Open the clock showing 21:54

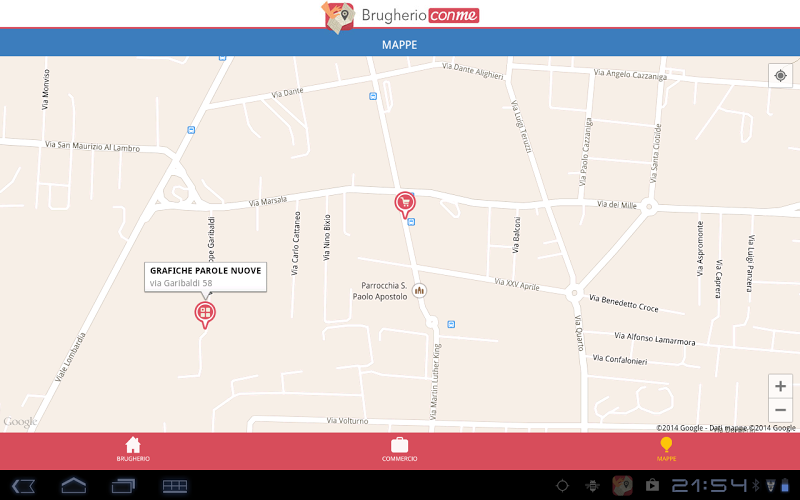click(x=710, y=486)
